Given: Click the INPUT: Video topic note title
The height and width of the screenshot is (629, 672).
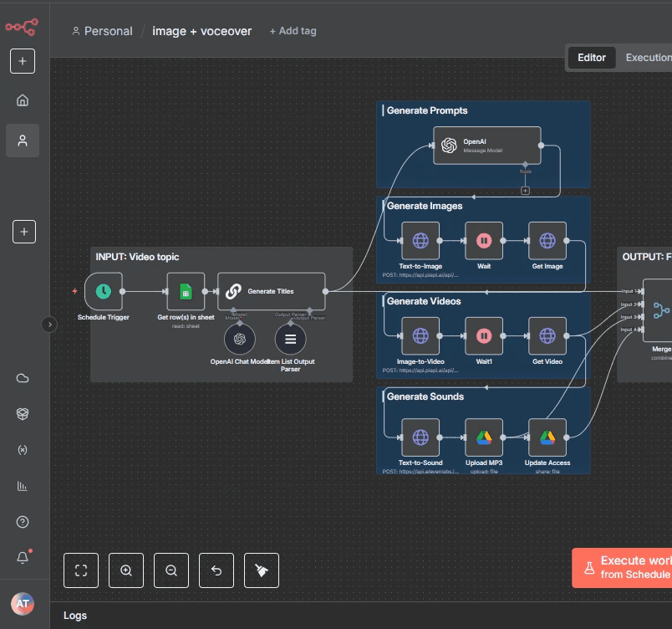Looking at the screenshot, I should (x=137, y=257).
